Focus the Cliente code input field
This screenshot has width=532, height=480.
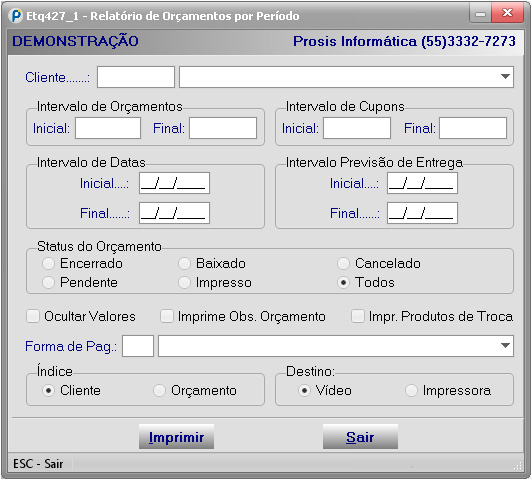[136, 77]
